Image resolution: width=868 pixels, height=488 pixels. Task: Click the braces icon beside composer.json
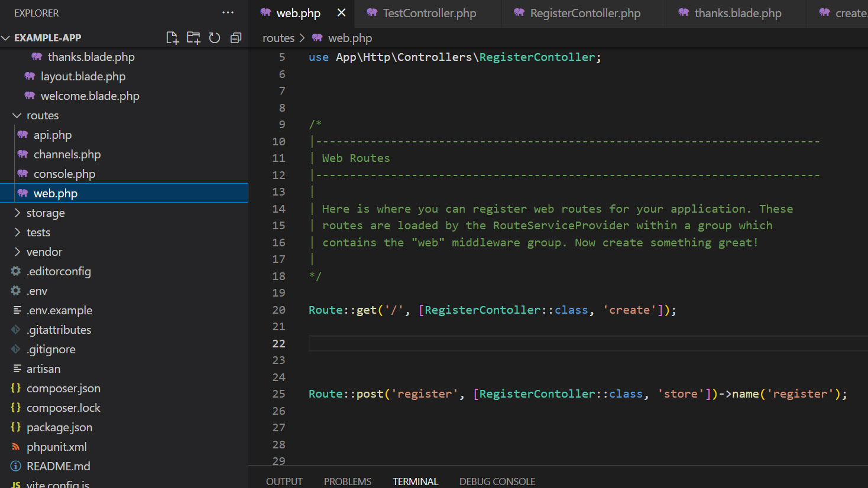tap(16, 388)
